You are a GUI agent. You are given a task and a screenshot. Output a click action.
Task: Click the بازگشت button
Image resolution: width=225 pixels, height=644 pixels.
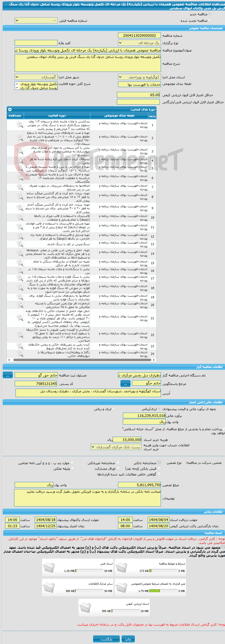coord(106,639)
